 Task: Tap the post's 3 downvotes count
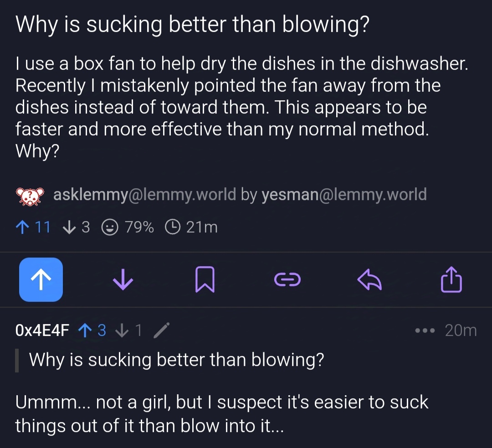pyautogui.click(x=76, y=227)
